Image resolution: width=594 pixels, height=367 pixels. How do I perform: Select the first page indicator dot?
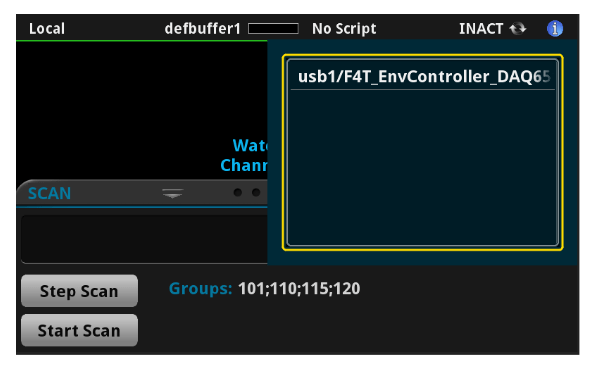238,192
